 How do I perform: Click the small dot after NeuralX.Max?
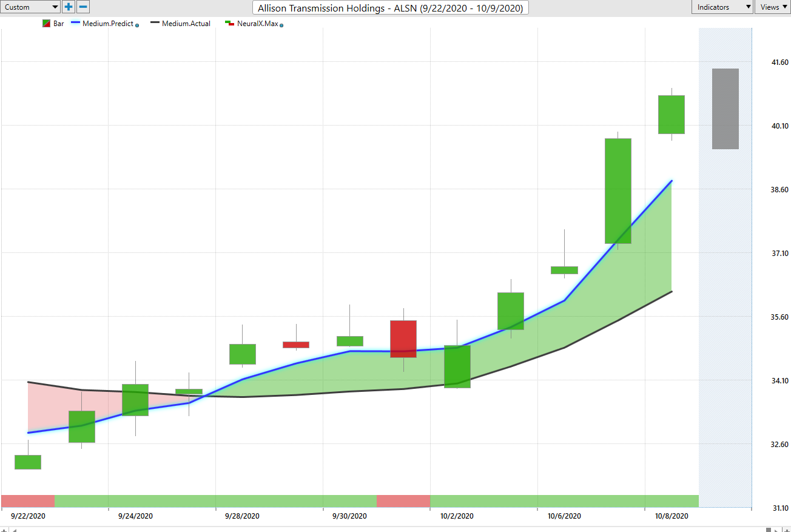coord(281,25)
